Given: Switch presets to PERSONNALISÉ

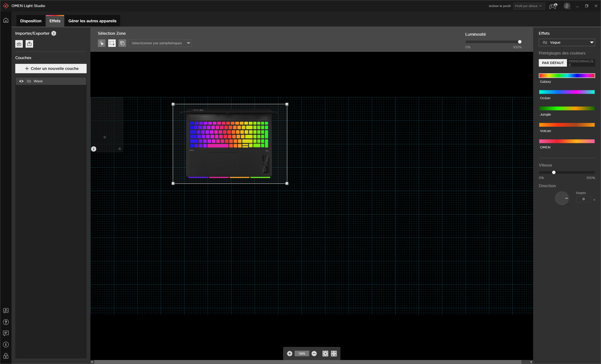Looking at the screenshot, I should pyautogui.click(x=581, y=63).
